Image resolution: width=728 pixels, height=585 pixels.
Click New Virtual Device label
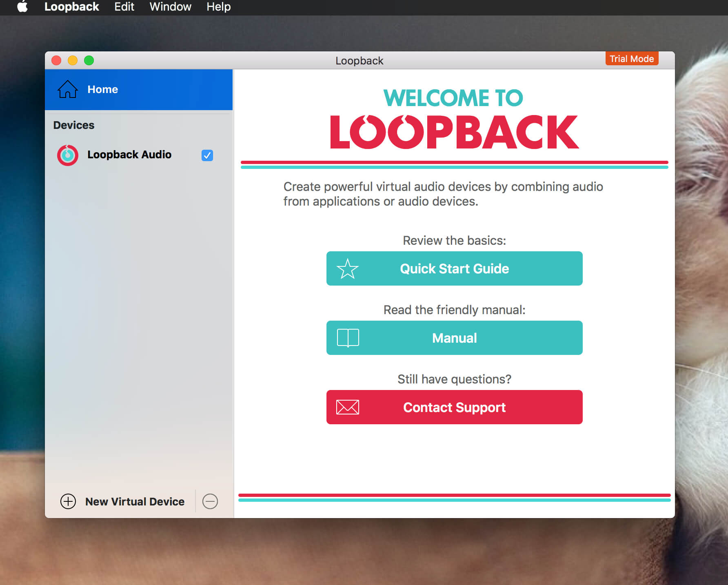click(x=135, y=501)
